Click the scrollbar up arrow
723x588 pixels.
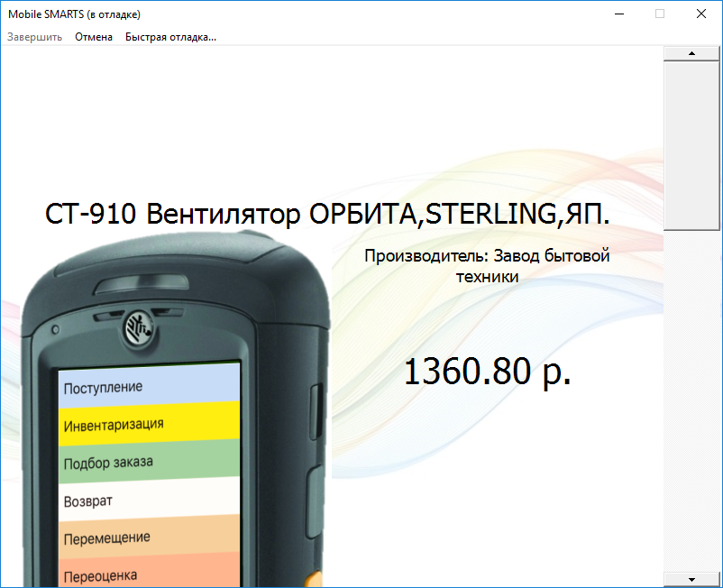tap(691, 53)
